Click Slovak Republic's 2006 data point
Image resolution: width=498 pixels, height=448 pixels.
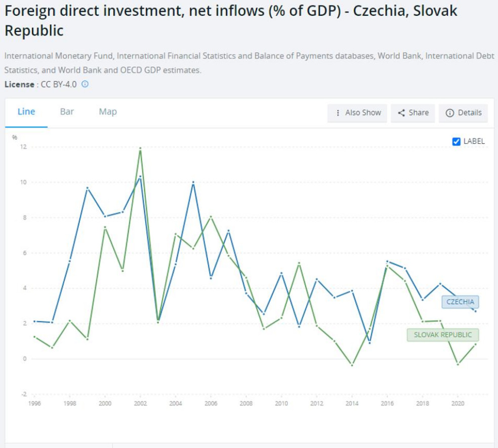(211, 217)
